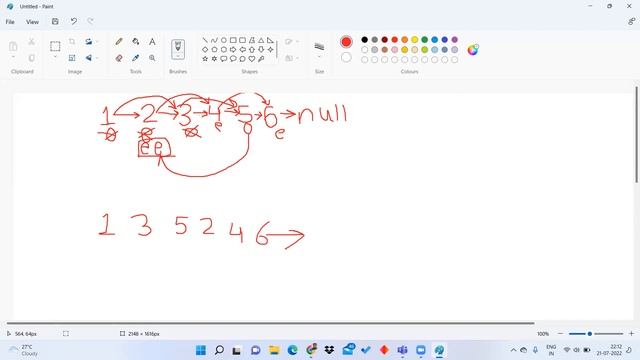This screenshot has width=640, height=360.
Task: Select the Text tool
Action: [x=152, y=42]
